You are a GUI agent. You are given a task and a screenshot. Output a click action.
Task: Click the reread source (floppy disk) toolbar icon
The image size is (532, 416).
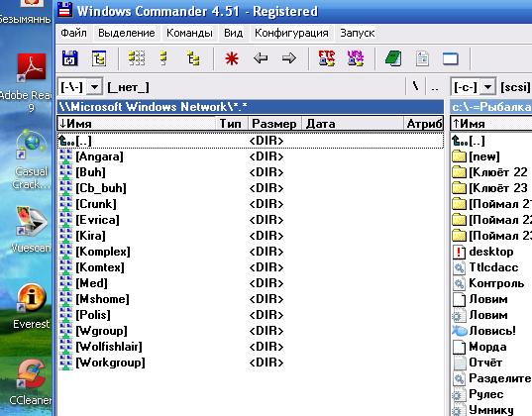[x=70, y=58]
